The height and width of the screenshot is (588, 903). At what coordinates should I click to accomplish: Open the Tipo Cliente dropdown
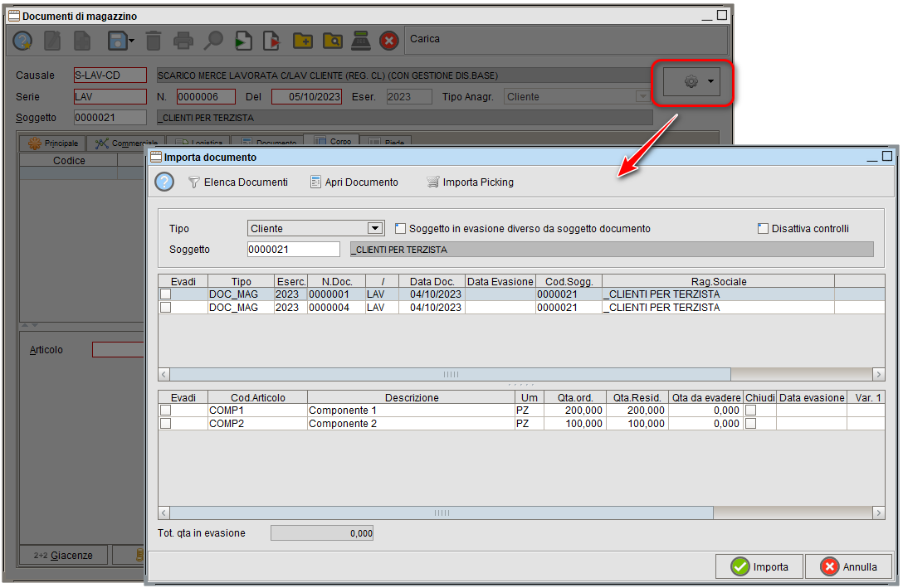pyautogui.click(x=375, y=228)
